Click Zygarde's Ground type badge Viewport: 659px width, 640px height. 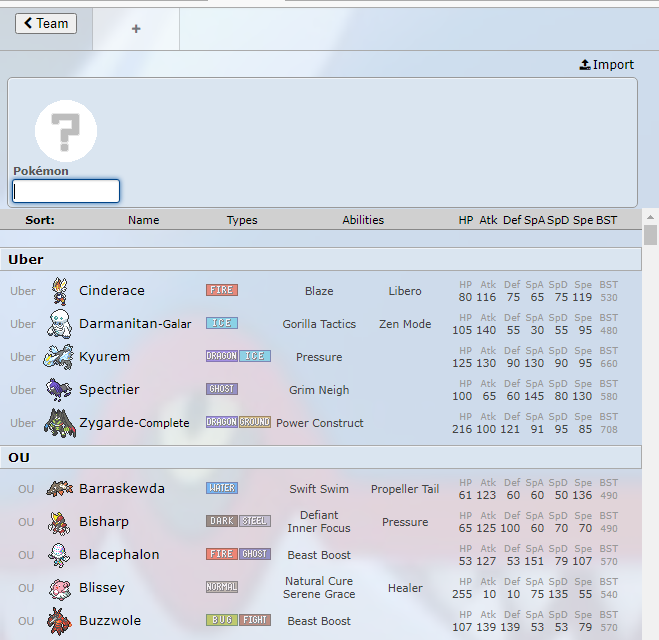pyautogui.click(x=255, y=421)
